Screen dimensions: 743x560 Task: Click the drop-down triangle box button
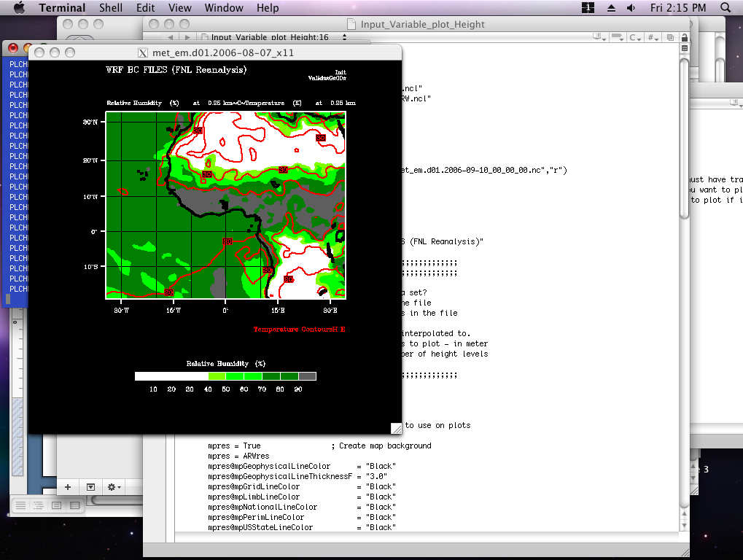coord(90,486)
